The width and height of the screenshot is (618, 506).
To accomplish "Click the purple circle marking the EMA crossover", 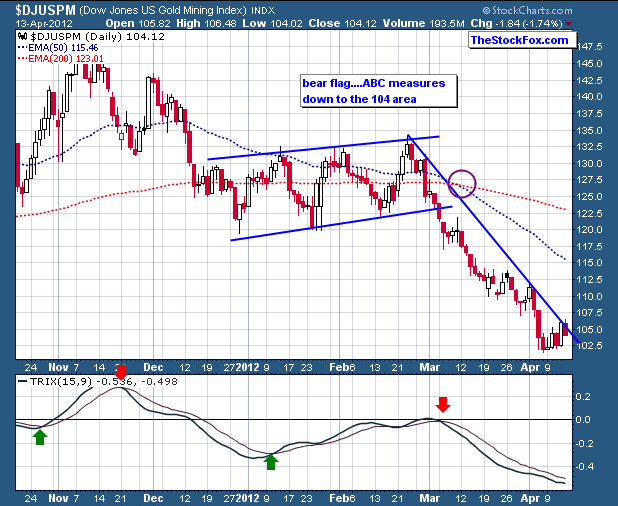I will point(462,183).
